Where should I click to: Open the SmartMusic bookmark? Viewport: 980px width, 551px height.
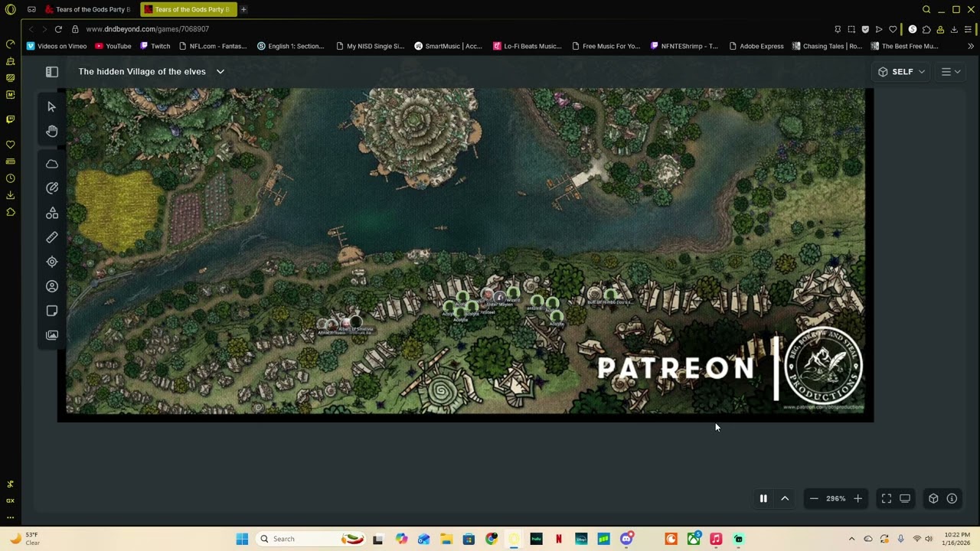coord(449,46)
